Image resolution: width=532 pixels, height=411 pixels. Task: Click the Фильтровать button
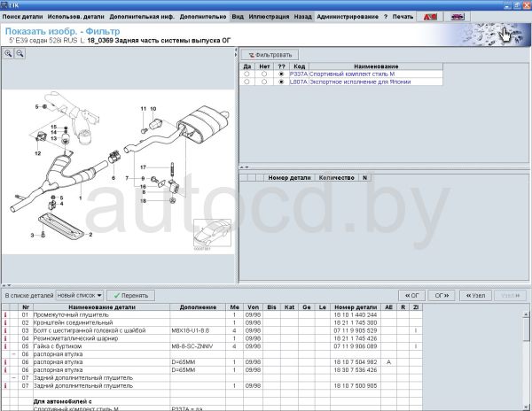click(270, 55)
